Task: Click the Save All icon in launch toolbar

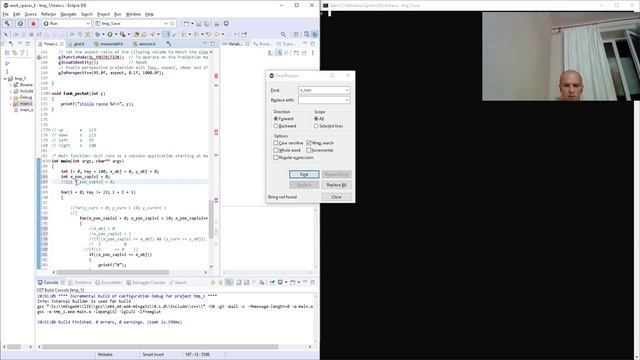Action: point(206,24)
